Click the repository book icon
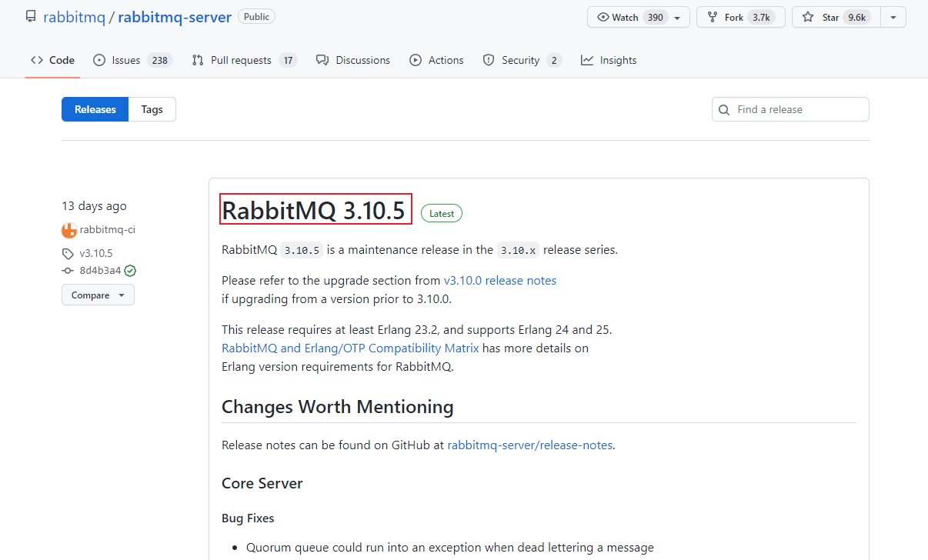This screenshot has width=928, height=560. (31, 17)
